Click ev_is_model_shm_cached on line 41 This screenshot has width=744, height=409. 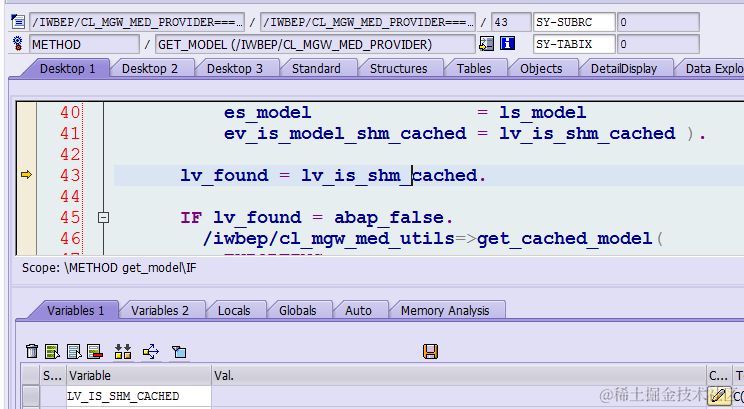345,134
